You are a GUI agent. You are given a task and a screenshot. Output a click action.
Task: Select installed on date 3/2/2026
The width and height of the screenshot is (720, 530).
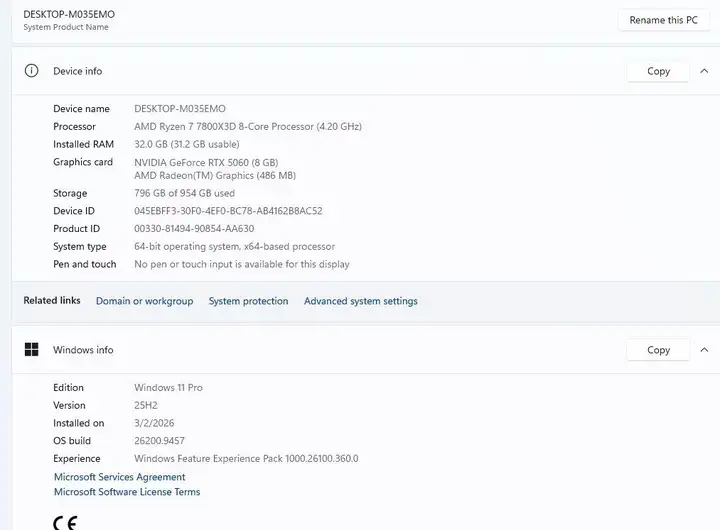(x=154, y=423)
